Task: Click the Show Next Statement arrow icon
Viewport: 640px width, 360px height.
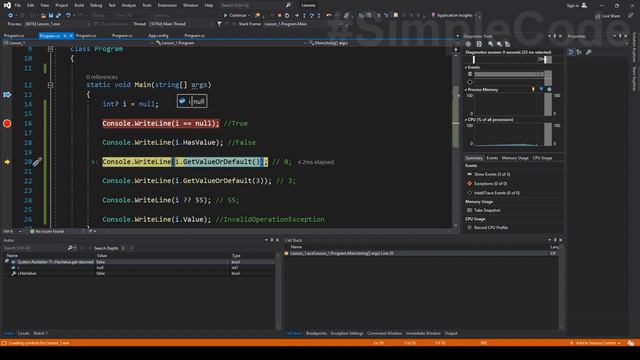Action: click(296, 16)
